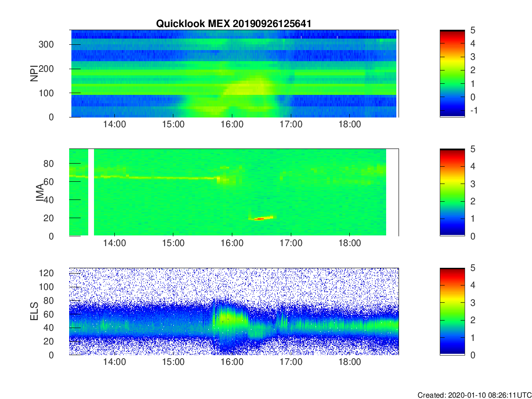The height and width of the screenshot is (399, 532).
Task: Click the Created 2020-01-10 08:26:11UTC timestamp
Action: point(474,395)
